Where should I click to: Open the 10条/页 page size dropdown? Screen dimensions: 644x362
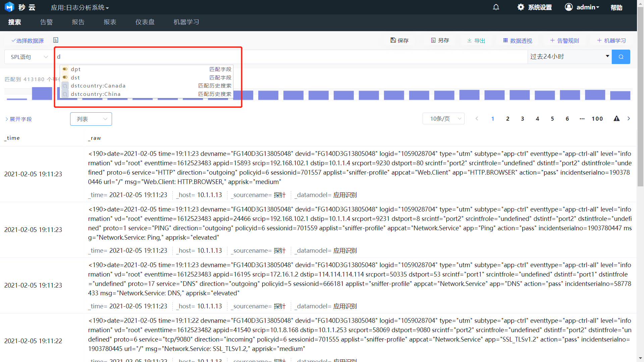[443, 119]
